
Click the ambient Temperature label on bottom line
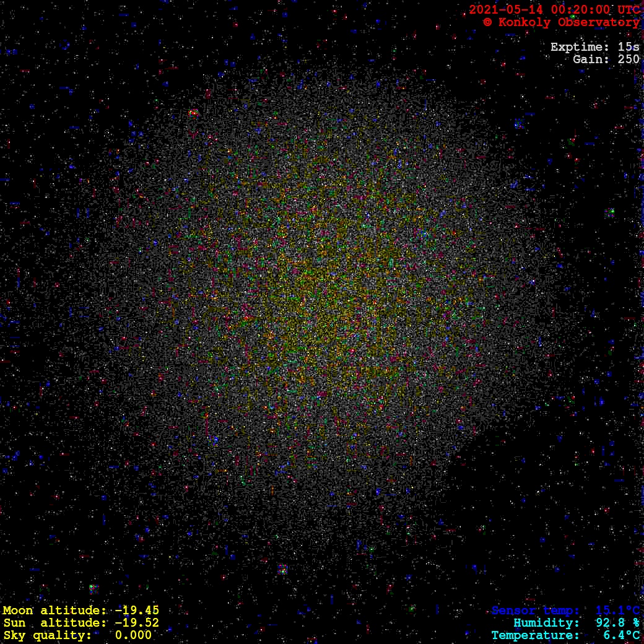[536, 635]
